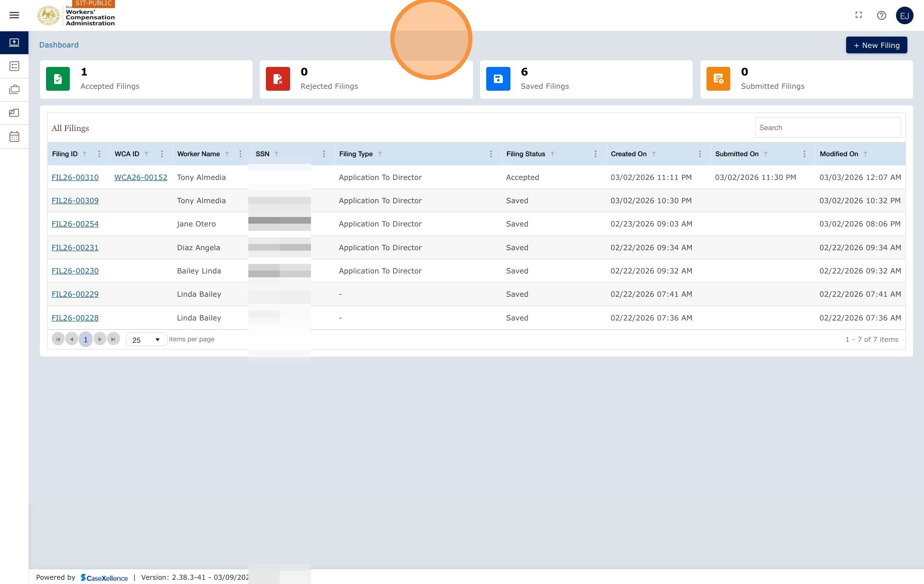Sort by Created On arrow
The width and height of the screenshot is (924, 584).
coord(654,154)
